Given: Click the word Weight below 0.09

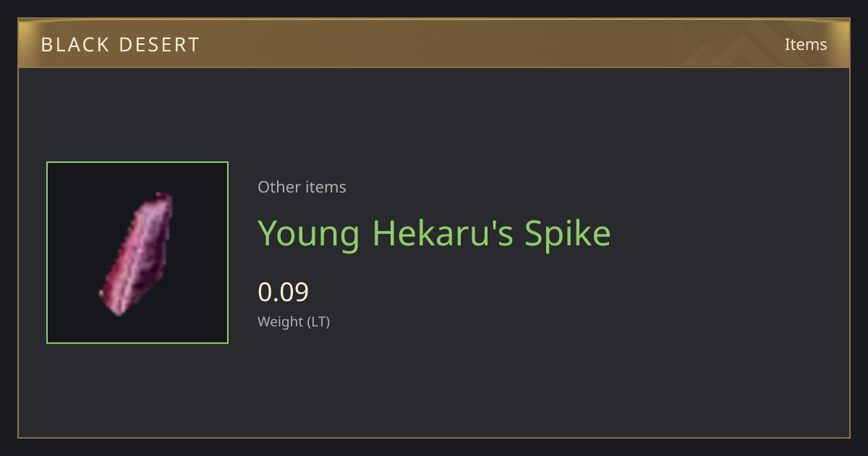Looking at the screenshot, I should click(281, 322).
